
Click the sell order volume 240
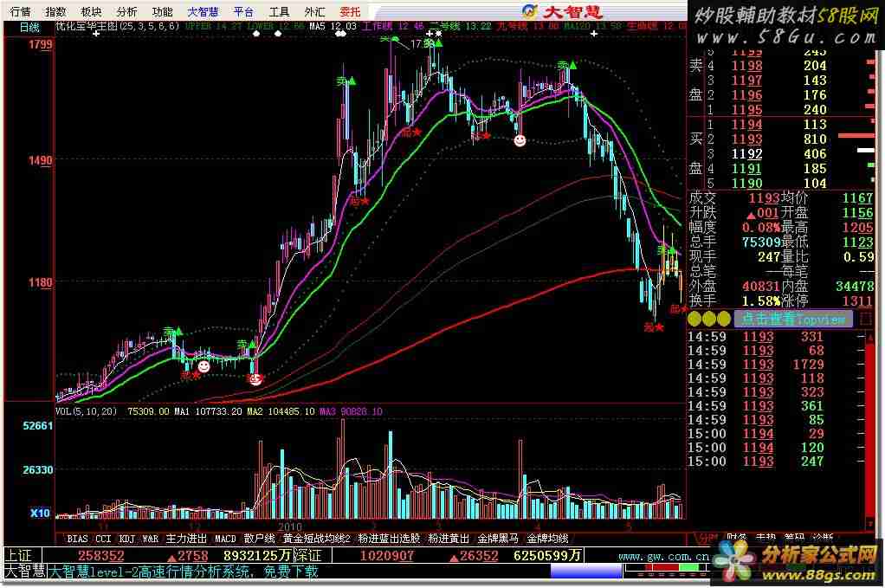point(815,109)
